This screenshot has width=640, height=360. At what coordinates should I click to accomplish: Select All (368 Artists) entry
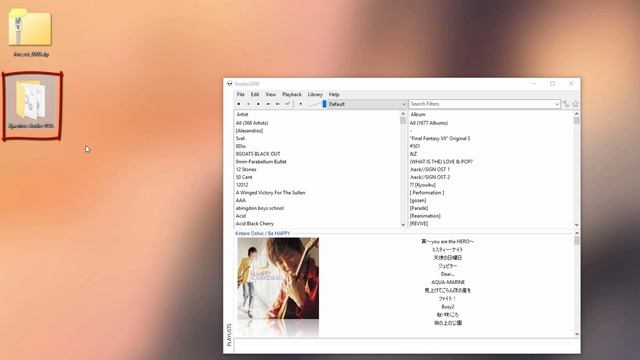click(252, 123)
